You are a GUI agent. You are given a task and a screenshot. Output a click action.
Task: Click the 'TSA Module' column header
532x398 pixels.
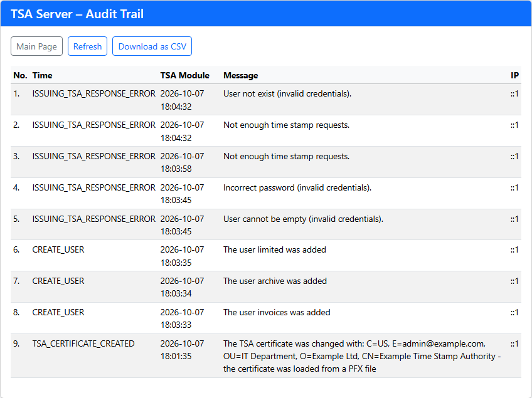[x=185, y=75]
